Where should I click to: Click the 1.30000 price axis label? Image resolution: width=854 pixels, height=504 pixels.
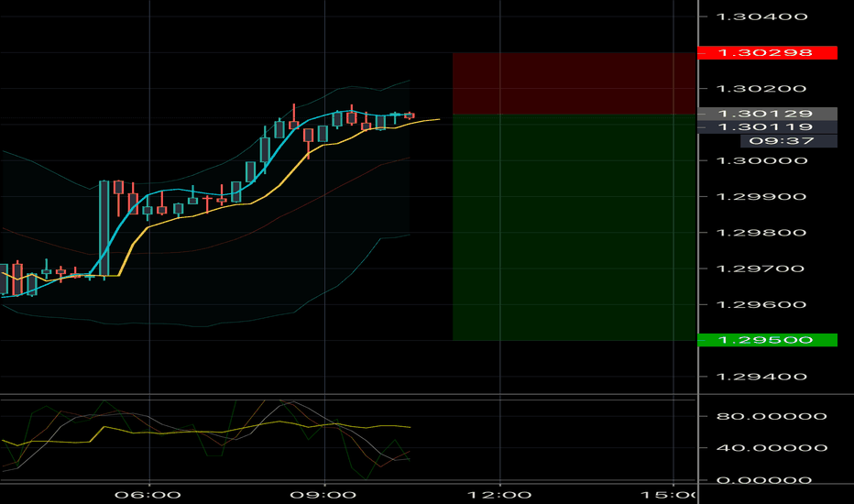(762, 160)
